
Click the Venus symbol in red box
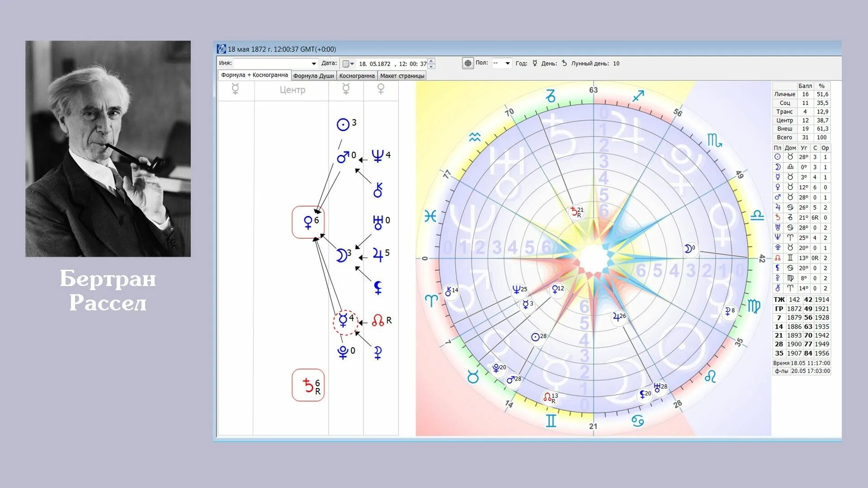tap(308, 222)
